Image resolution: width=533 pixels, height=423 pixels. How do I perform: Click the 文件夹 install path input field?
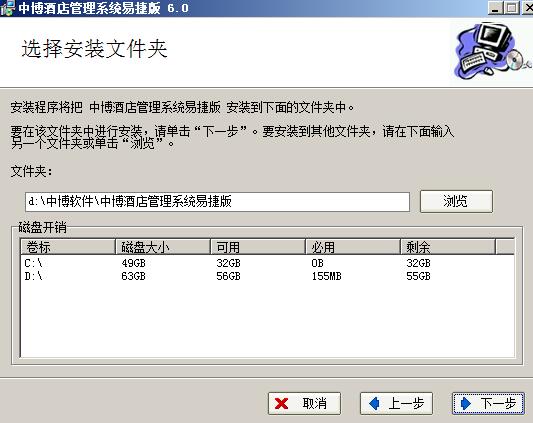(217, 202)
